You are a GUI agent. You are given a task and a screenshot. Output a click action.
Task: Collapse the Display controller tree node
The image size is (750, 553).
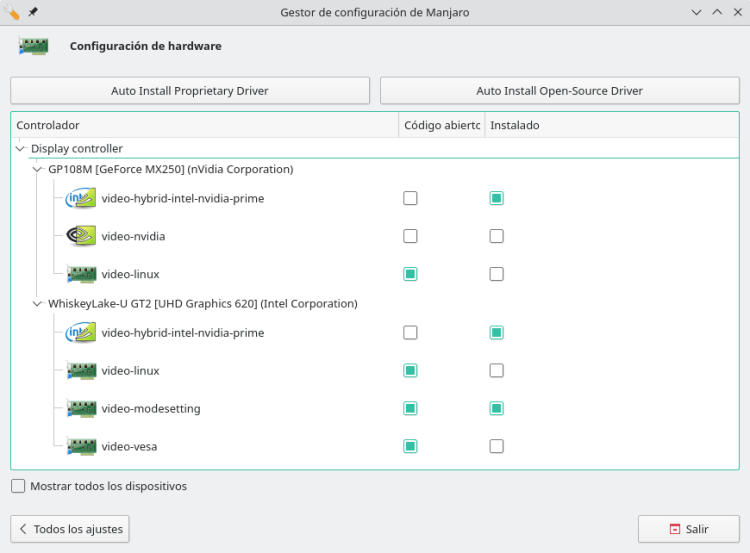(21, 149)
